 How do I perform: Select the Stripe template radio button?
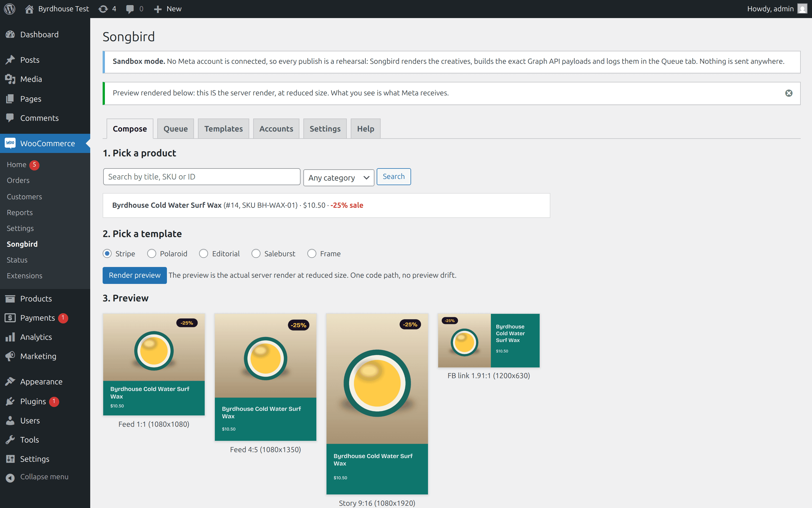coord(107,253)
